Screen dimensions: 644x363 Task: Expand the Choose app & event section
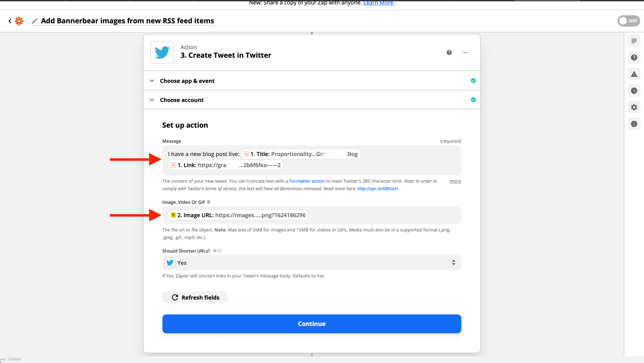tap(312, 81)
